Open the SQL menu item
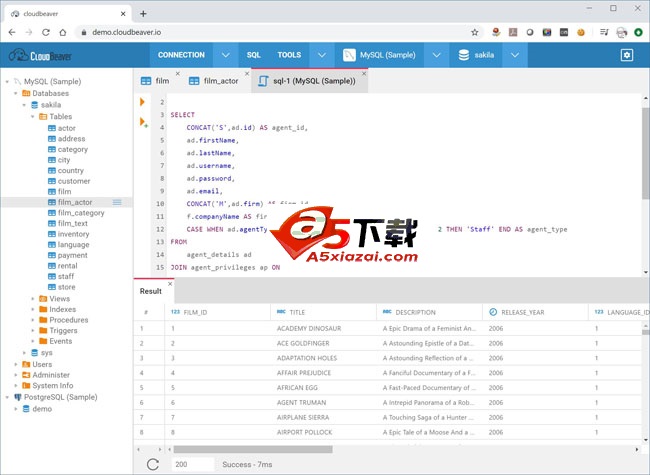 (x=253, y=55)
